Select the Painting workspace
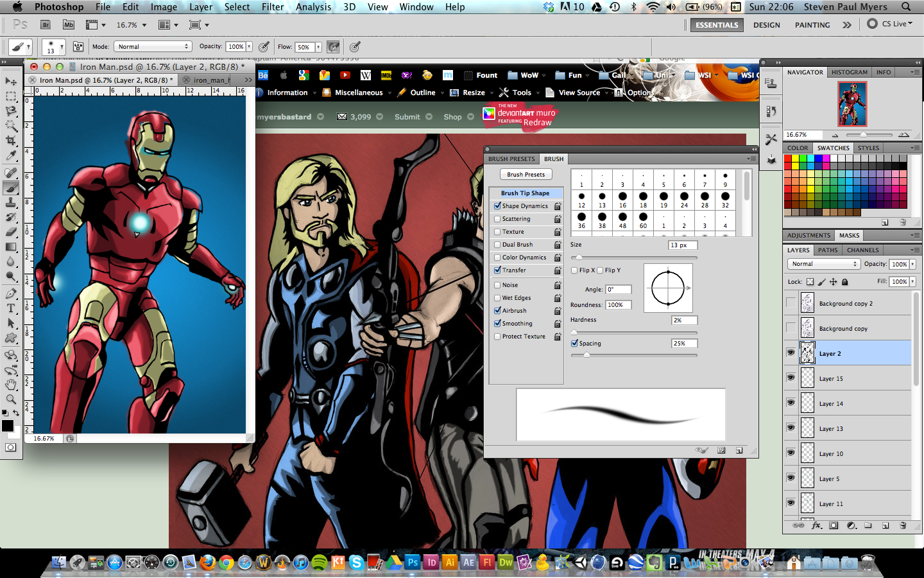This screenshot has height=578, width=924. (812, 25)
